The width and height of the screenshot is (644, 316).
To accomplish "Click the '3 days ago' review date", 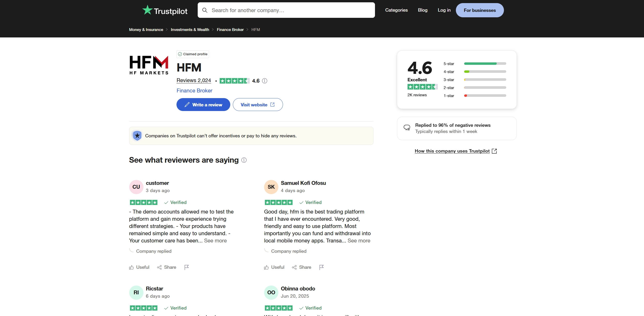I will pyautogui.click(x=158, y=191).
